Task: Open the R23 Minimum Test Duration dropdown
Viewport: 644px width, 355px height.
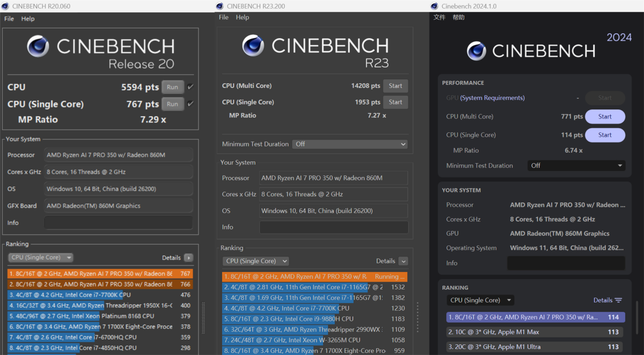Action: pyautogui.click(x=350, y=144)
